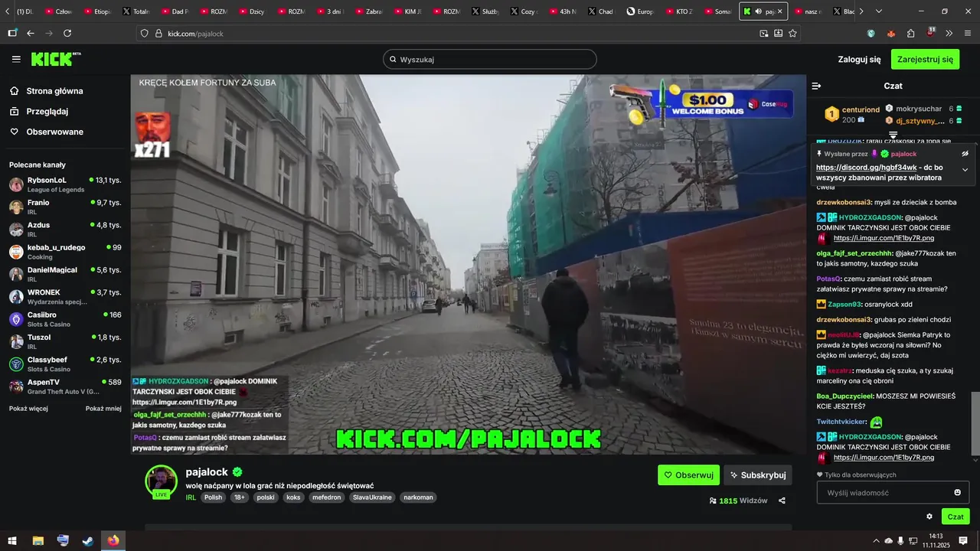Select the Polish tag
Viewport: 980px width, 551px height.
214,497
